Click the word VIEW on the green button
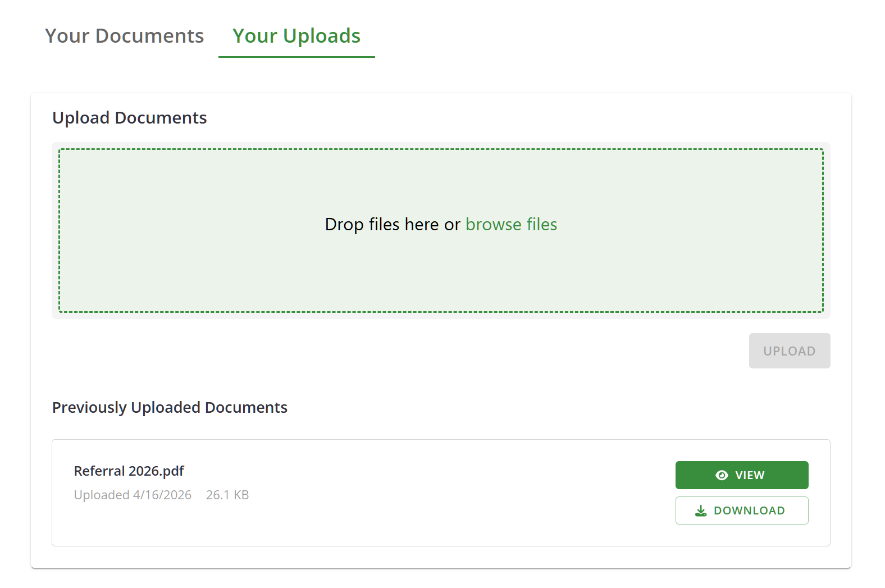885x588 pixels. [750, 475]
